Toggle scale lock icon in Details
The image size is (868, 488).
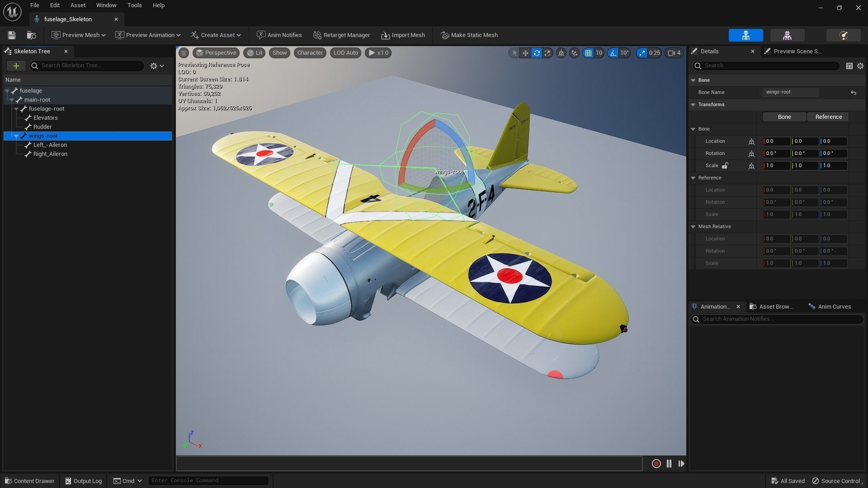coord(725,166)
